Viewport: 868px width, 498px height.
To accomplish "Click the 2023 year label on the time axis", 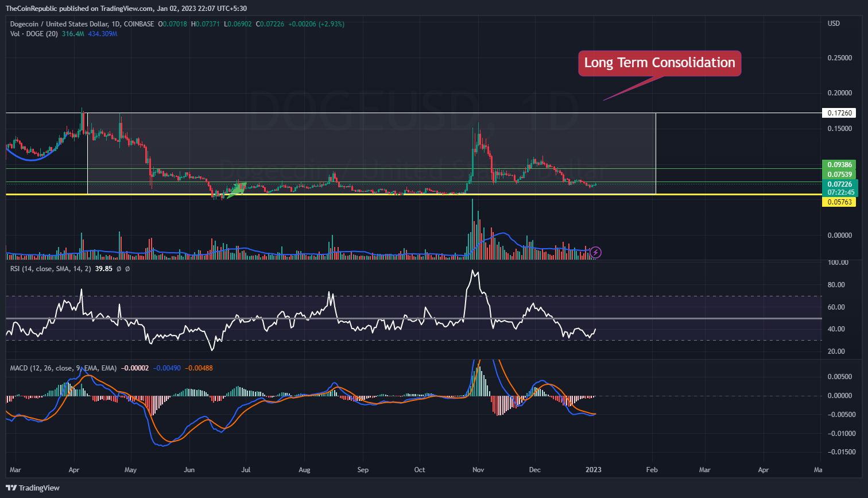I will tap(594, 469).
